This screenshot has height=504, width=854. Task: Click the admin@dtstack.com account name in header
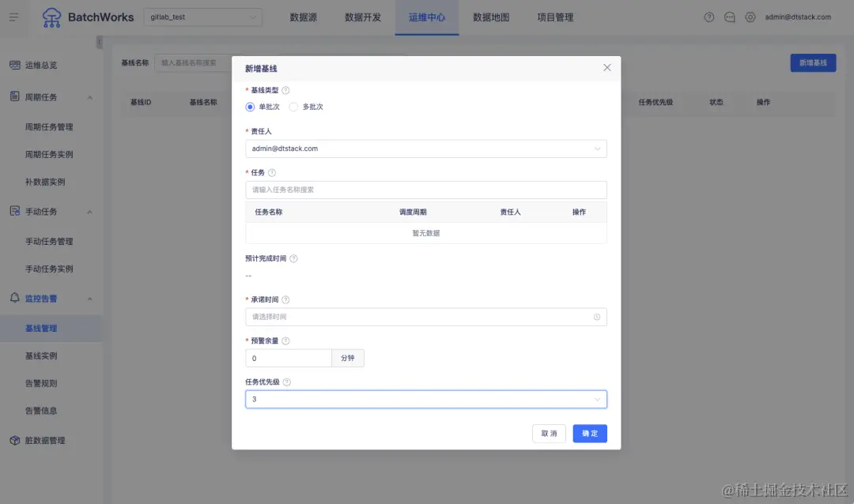click(x=798, y=17)
